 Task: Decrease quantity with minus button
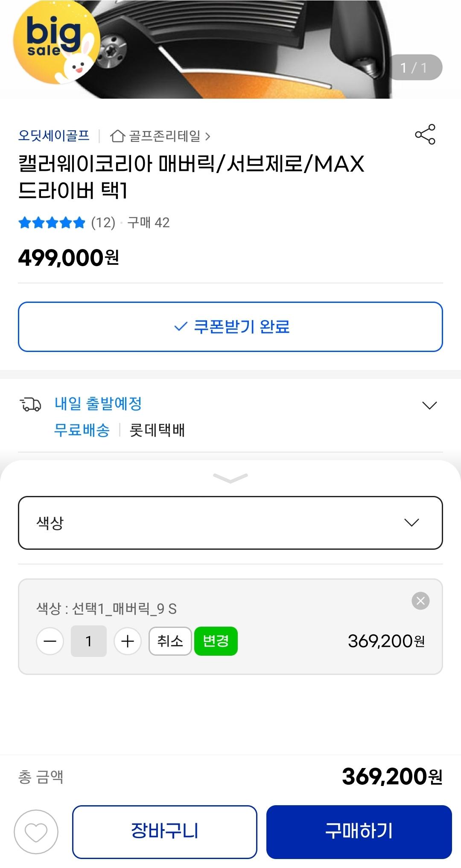point(50,641)
